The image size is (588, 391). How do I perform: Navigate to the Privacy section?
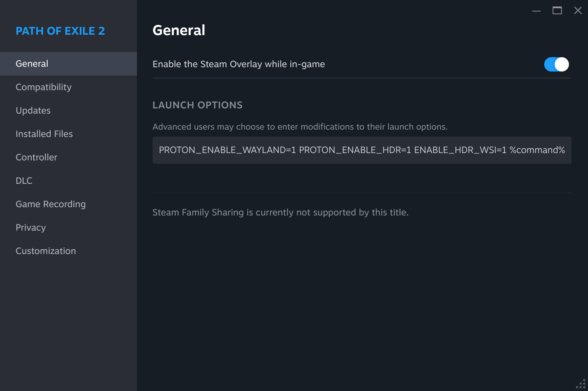(x=30, y=228)
